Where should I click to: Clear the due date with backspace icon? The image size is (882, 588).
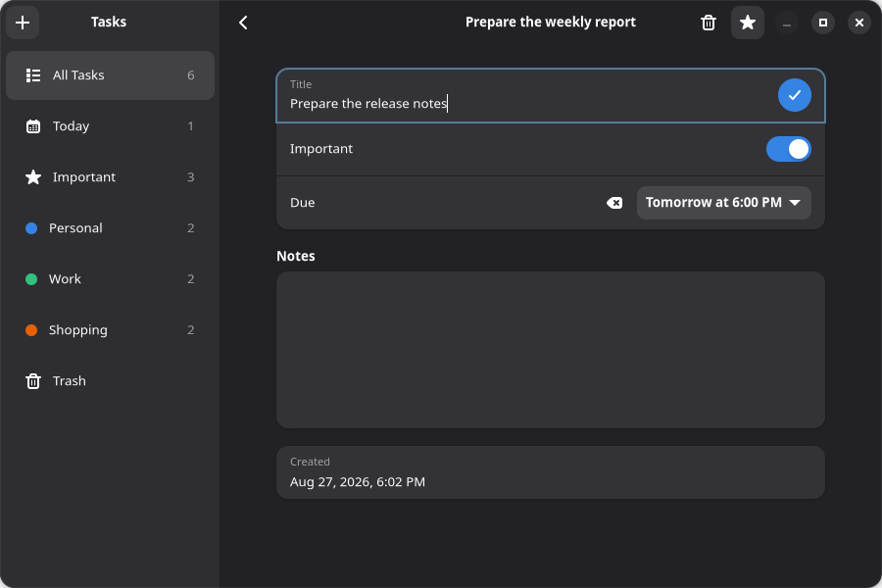[x=614, y=203]
